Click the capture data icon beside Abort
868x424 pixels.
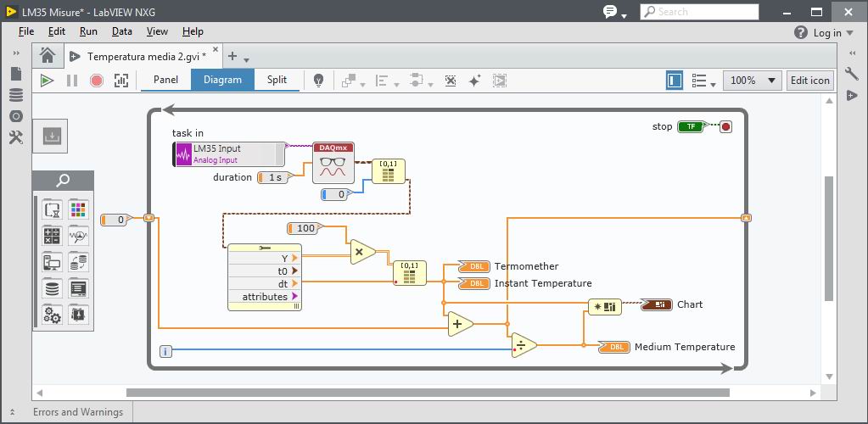point(121,81)
